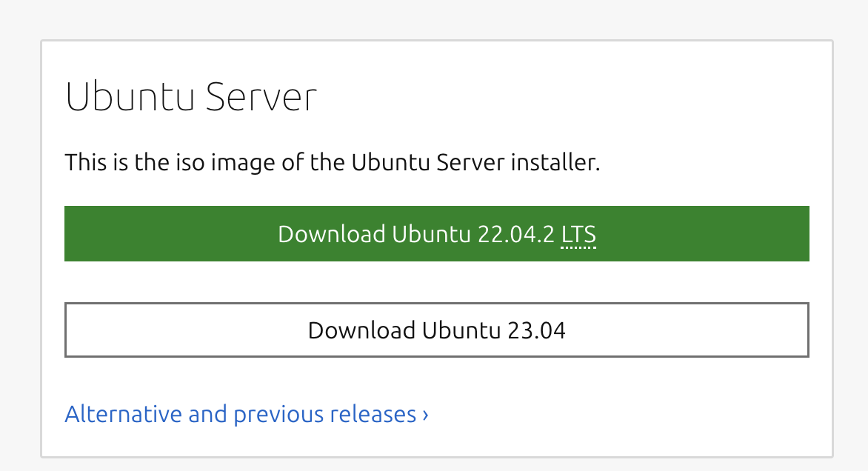Click the word Ubuntu in the 23.04 button
Image resolution: width=868 pixels, height=471 pixels.
pos(461,330)
